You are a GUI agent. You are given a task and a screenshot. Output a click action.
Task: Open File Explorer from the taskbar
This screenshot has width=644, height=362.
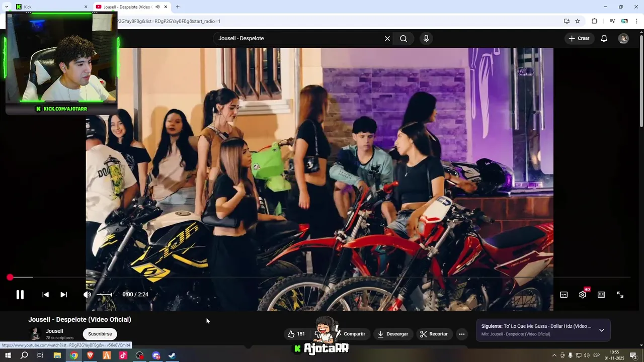point(57,355)
